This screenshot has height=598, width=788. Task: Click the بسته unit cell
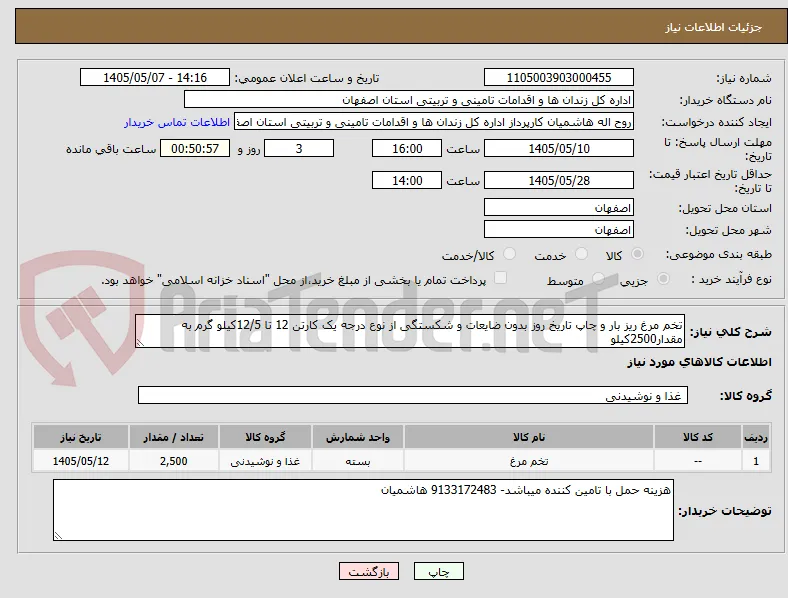click(x=357, y=460)
